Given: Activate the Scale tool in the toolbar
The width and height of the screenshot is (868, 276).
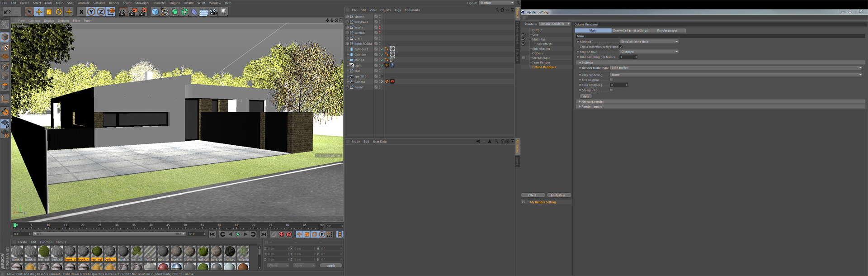Looking at the screenshot, I should click(x=49, y=12).
